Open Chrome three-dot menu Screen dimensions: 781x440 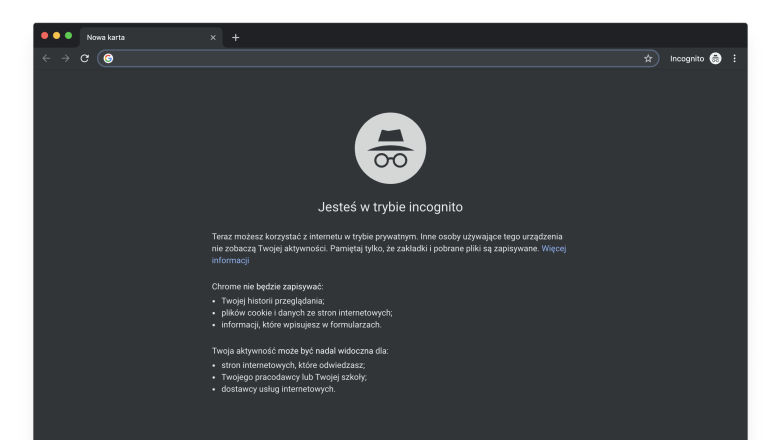coord(734,58)
